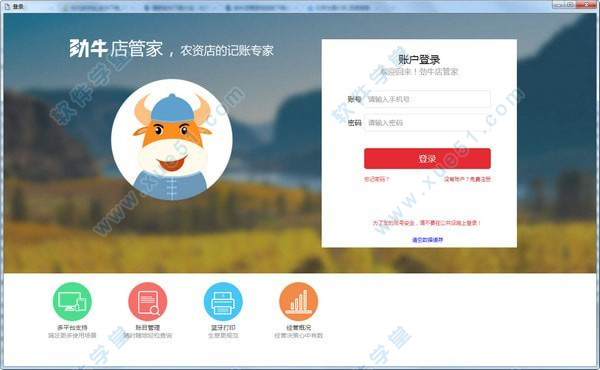The height and width of the screenshot is (370, 600).
Task: Click the red public-device security warning text
Action: coord(427,223)
